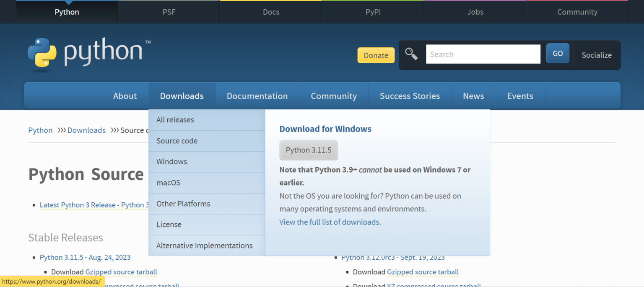Image resolution: width=644 pixels, height=287 pixels.
Task: Click into the Search input field
Action: tap(483, 54)
